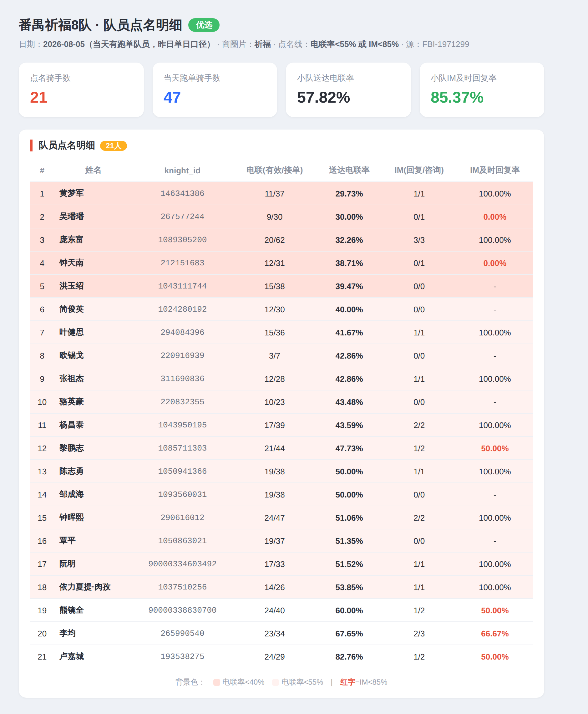Click the 29.73% contact rate value
This screenshot has width=588, height=714.
pyautogui.click(x=349, y=194)
